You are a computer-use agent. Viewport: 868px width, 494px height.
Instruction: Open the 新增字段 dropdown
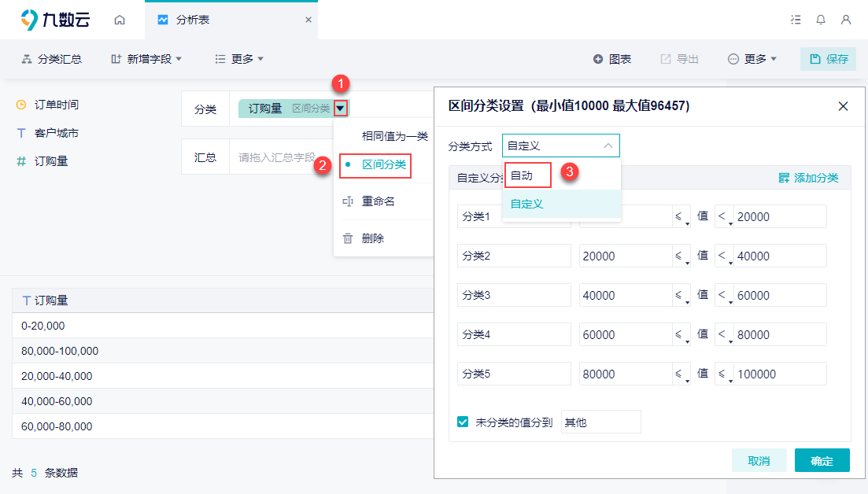146,59
